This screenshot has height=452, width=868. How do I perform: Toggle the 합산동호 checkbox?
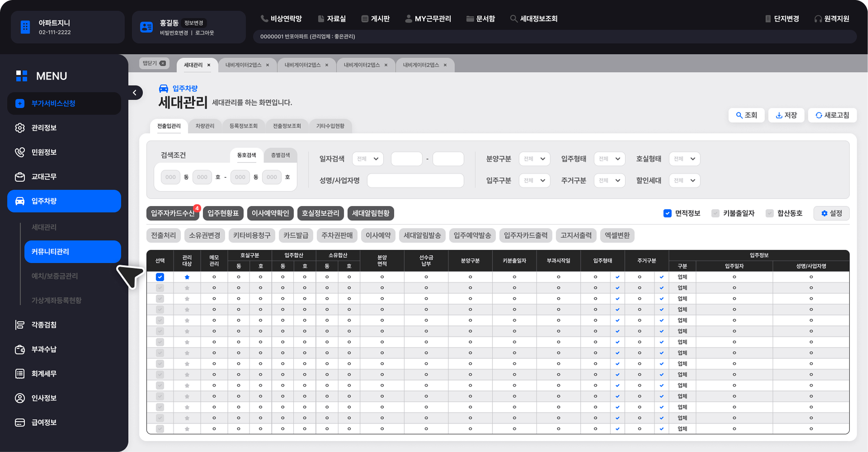[770, 213]
